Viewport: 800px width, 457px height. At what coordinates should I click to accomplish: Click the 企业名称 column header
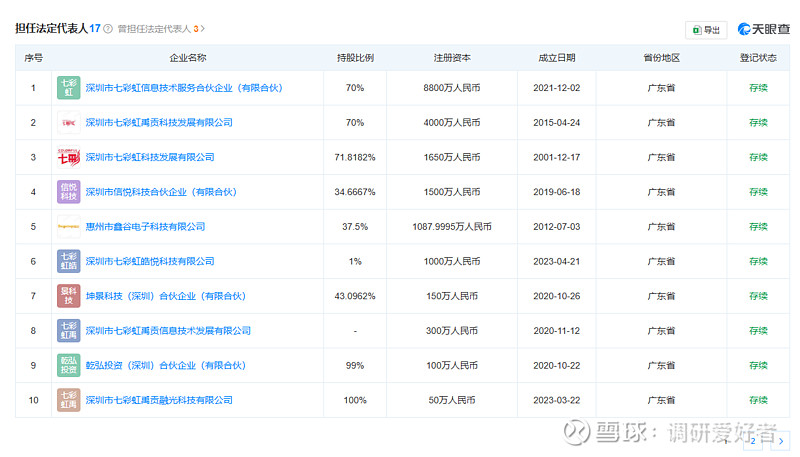click(x=188, y=58)
